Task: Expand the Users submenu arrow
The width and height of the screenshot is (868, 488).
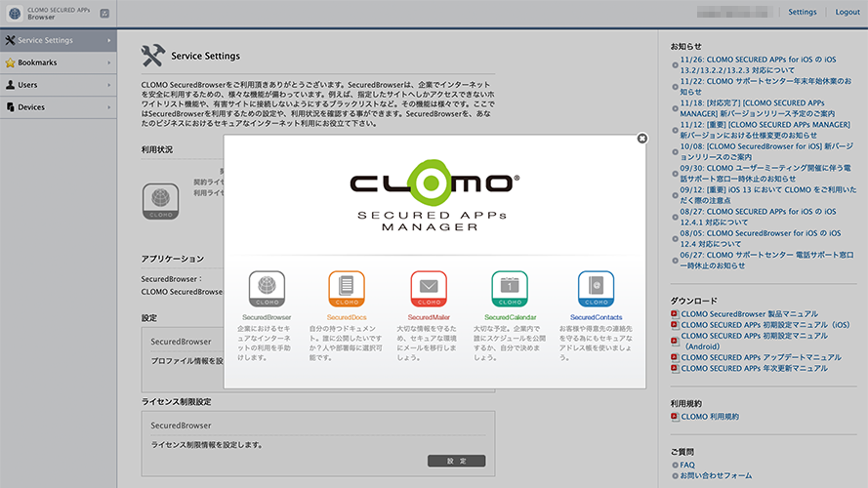Action: coord(109,85)
